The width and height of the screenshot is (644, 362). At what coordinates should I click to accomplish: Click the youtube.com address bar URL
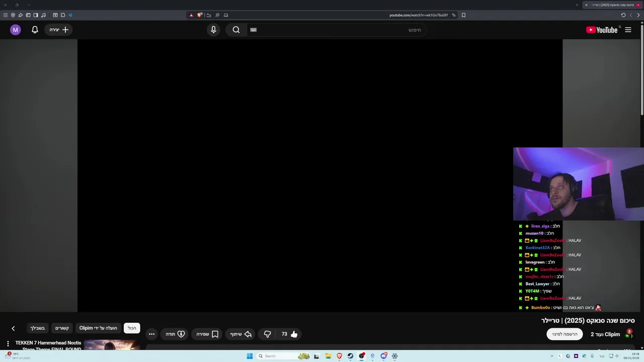pos(419,15)
